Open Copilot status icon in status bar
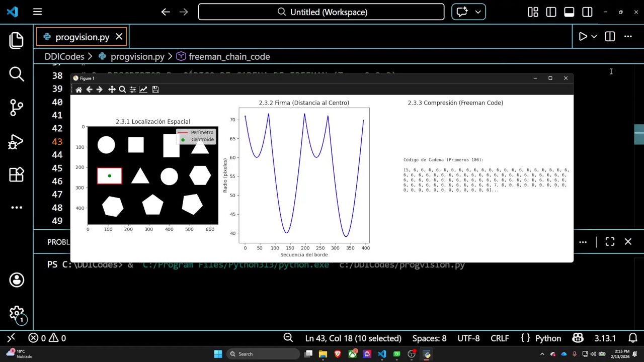This screenshot has width=644, height=362. click(x=578, y=338)
